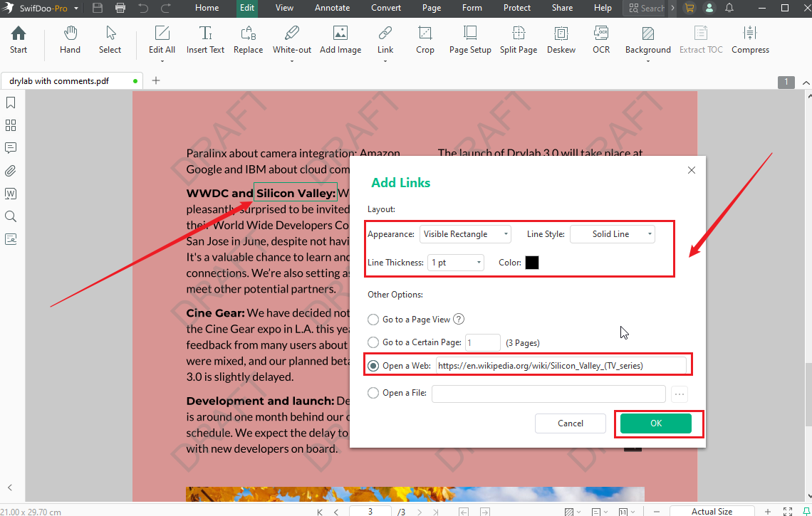
Task: Click the zoom out minus button
Action: point(657,512)
